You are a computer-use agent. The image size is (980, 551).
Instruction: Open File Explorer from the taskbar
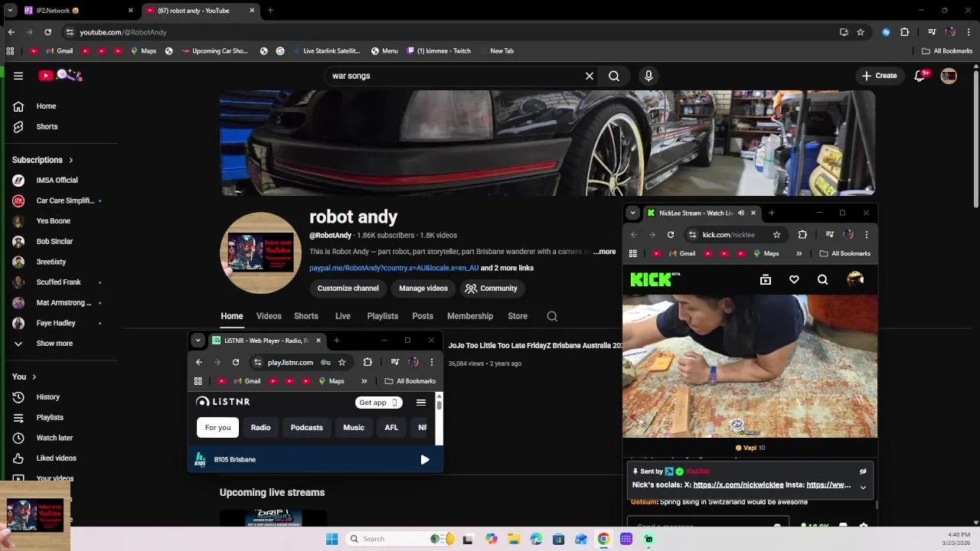[513, 539]
